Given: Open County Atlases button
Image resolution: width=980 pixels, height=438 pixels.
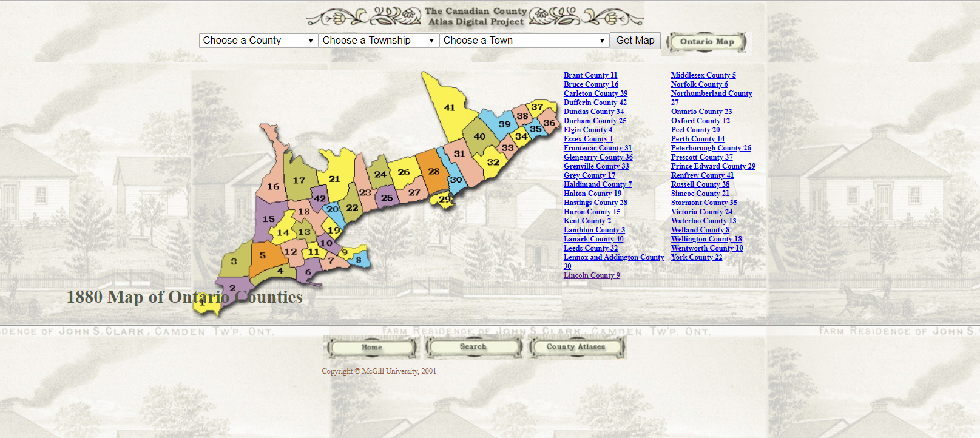Looking at the screenshot, I should 576,347.
